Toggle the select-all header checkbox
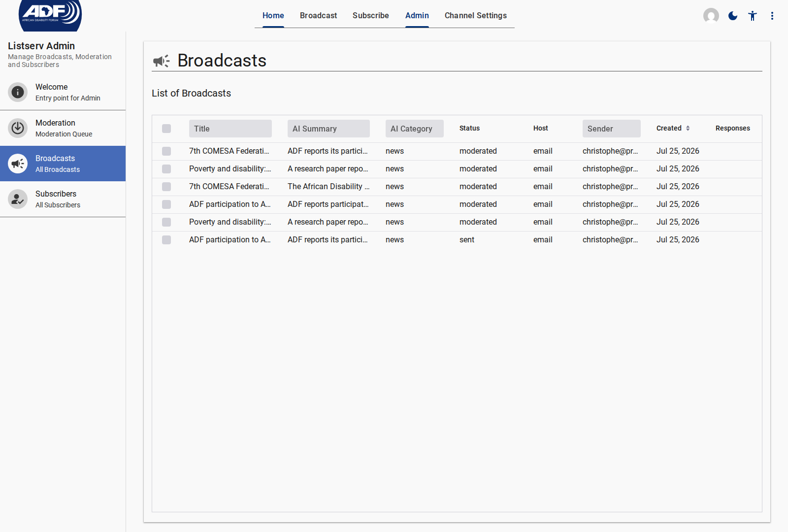 (x=166, y=129)
